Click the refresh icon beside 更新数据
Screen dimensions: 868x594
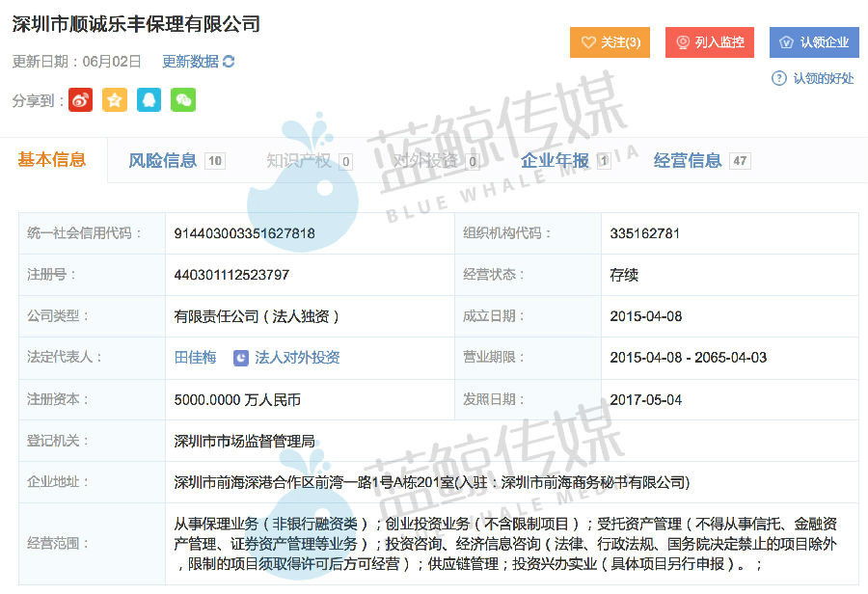coord(229,62)
